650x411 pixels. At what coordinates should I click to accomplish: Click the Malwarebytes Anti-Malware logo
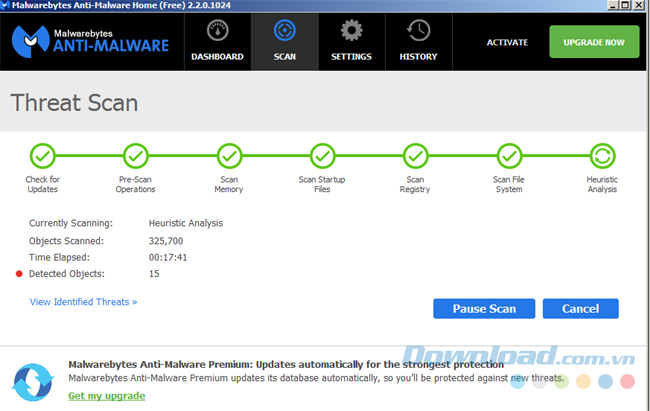point(91,41)
